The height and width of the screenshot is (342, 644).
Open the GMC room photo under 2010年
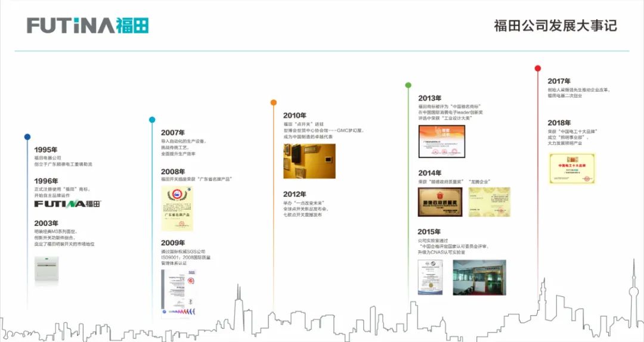(309, 161)
